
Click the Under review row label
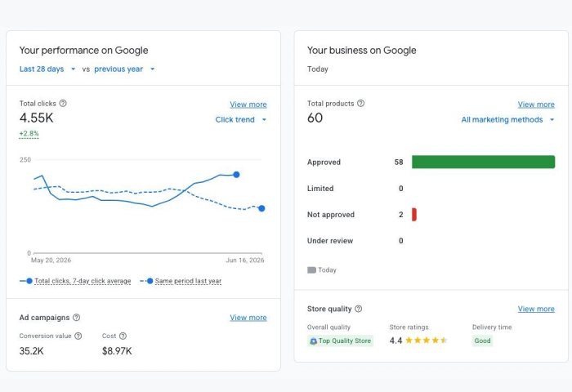pos(330,241)
